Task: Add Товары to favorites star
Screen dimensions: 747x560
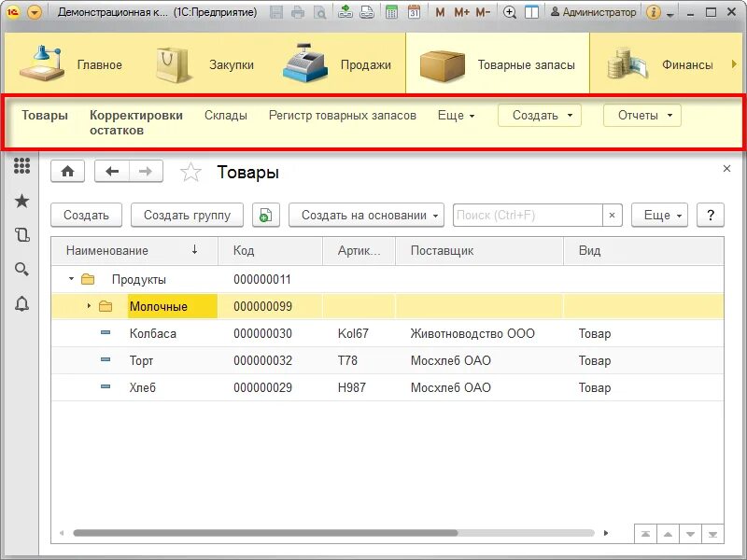Action: (x=190, y=172)
